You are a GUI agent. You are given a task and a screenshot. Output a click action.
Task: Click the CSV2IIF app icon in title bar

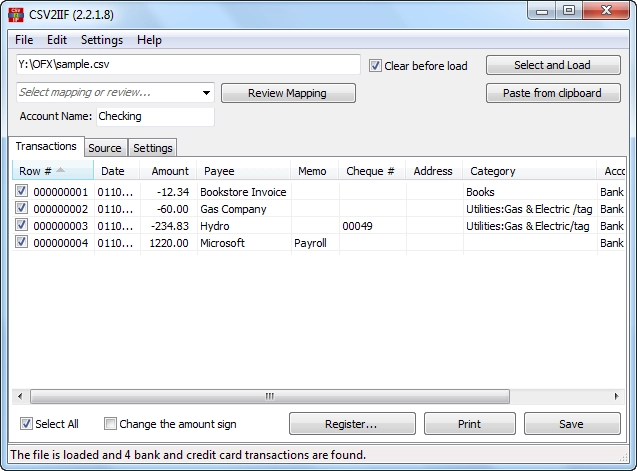pos(16,15)
